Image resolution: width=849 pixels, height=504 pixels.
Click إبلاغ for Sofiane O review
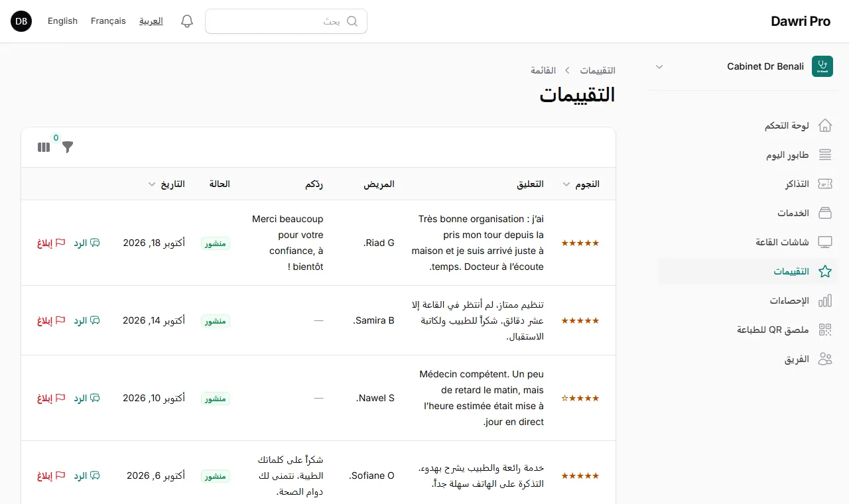pyautogui.click(x=51, y=475)
